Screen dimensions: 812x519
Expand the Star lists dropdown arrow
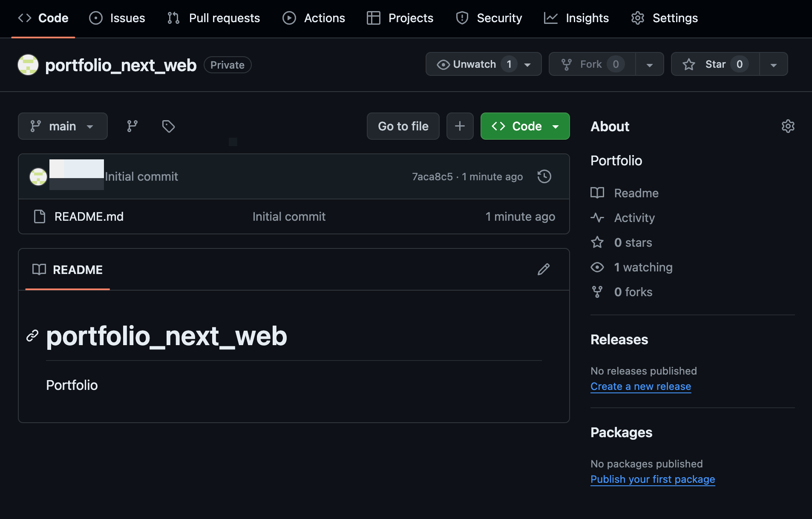pos(774,65)
